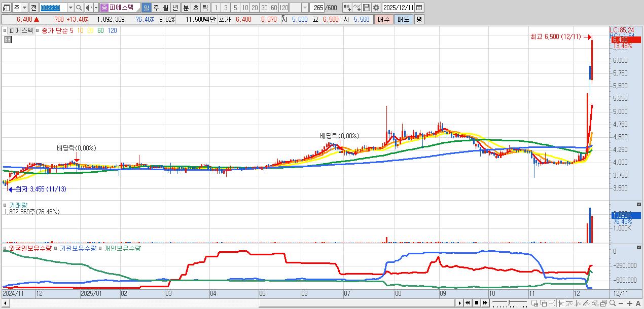Open the 피에스텍 stock name dropdown

tap(120, 8)
